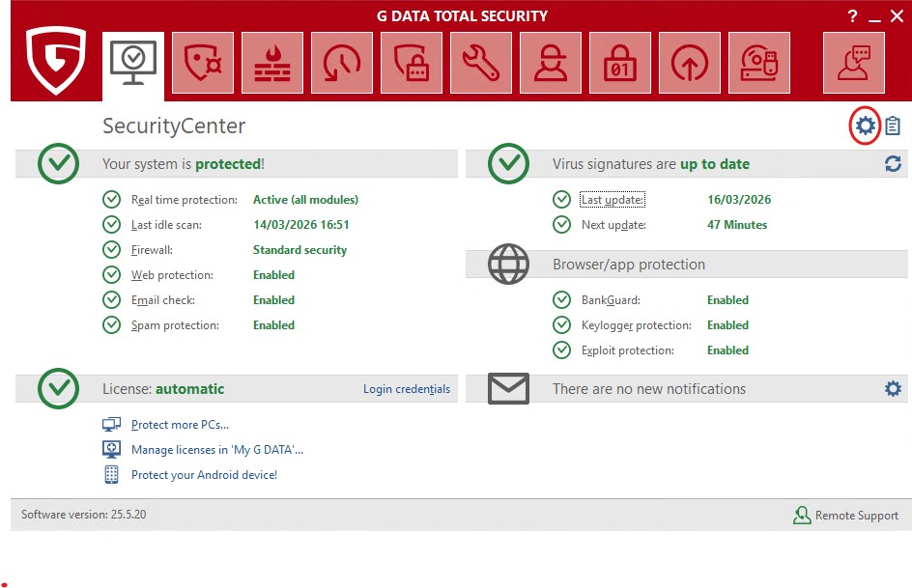The width and height of the screenshot is (912, 588).
Task: Click the checkmark beside Last idle scan
Action: tap(111, 224)
